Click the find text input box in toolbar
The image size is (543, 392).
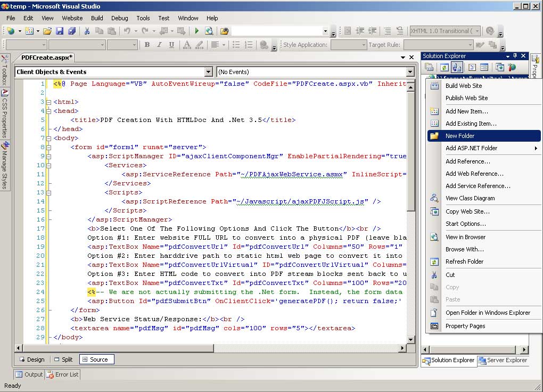(277, 31)
